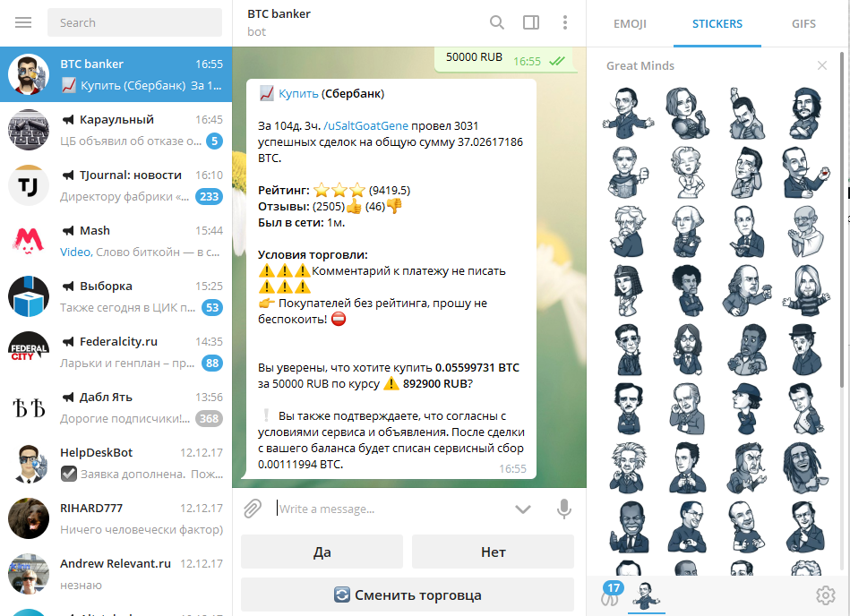Click the sticker panel scrollbar
Image resolution: width=850 pixels, height=616 pixels.
tap(841, 219)
